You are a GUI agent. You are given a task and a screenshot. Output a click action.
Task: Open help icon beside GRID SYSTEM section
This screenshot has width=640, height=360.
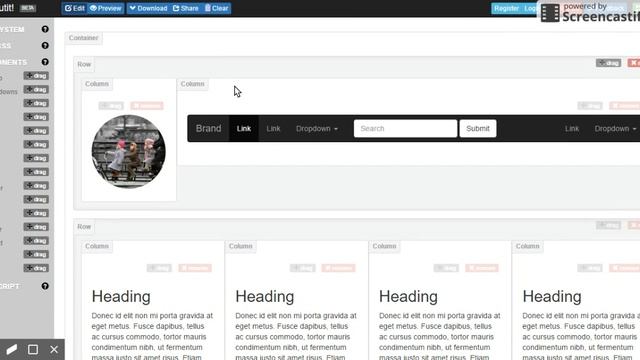(x=45, y=29)
